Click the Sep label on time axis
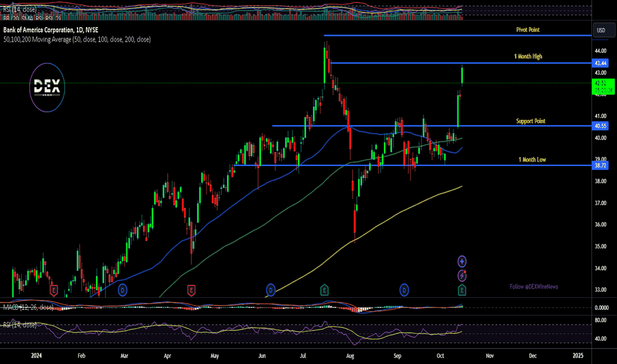This screenshot has width=617, height=364. pyautogui.click(x=397, y=356)
